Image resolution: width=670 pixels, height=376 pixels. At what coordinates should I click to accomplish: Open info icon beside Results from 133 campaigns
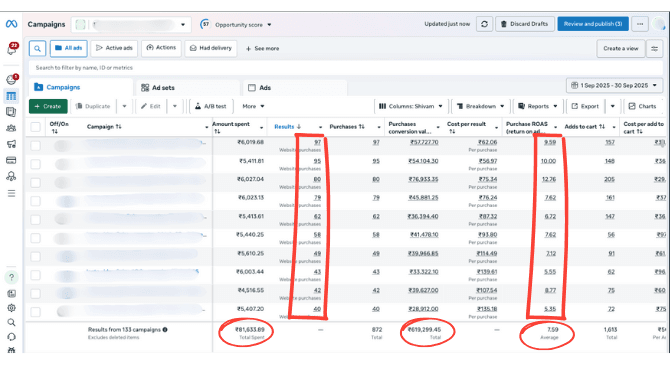165,329
